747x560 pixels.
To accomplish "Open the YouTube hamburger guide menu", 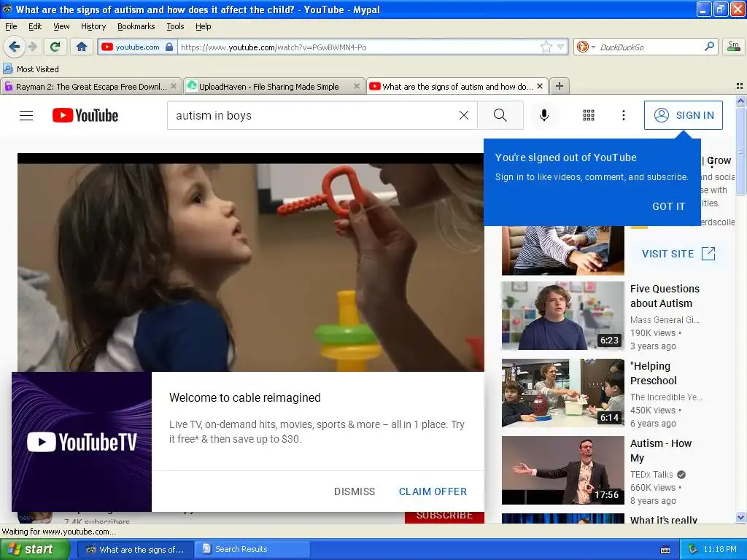I will [x=26, y=115].
